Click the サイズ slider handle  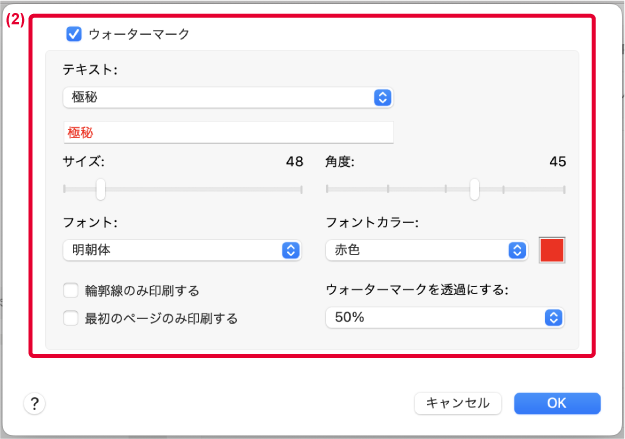[101, 189]
